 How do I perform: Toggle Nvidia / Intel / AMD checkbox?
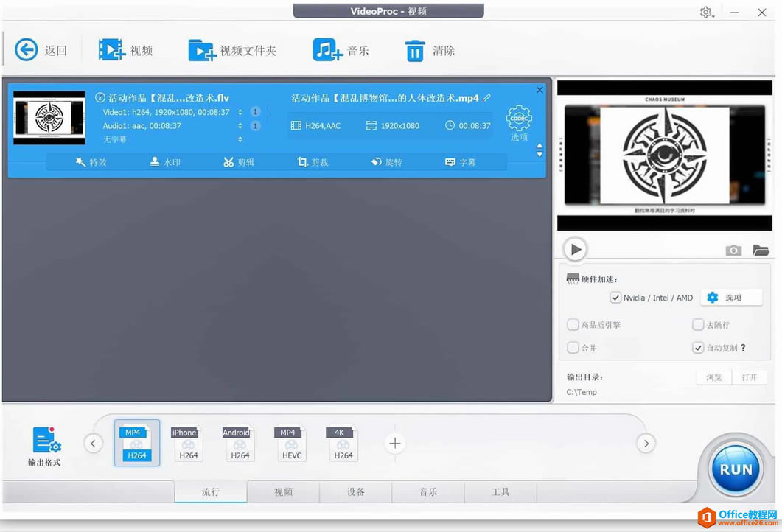click(615, 298)
